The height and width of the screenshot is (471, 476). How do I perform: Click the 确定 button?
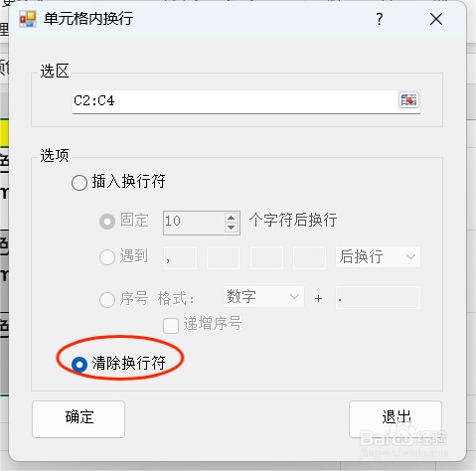pos(79,419)
